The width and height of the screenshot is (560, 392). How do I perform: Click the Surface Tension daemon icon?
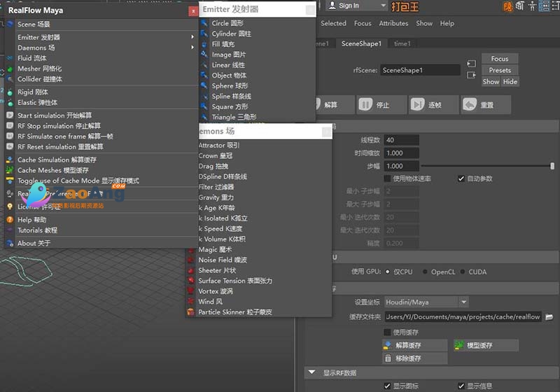[191, 281]
